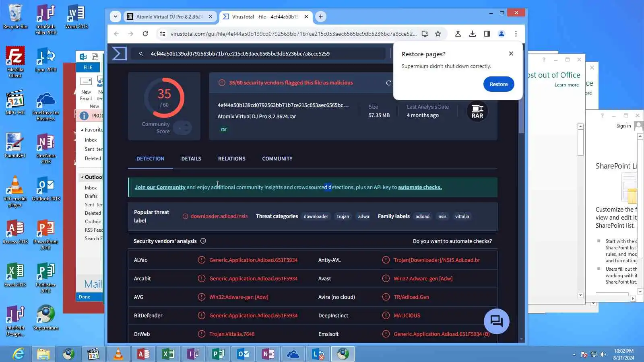644x362 pixels.
Task: Click the adload family label tag
Action: coord(422,216)
